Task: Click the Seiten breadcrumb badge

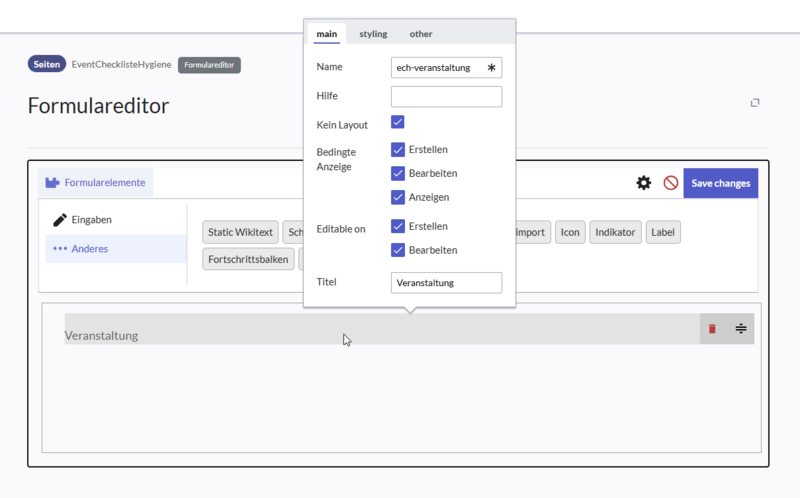Action: [x=46, y=64]
